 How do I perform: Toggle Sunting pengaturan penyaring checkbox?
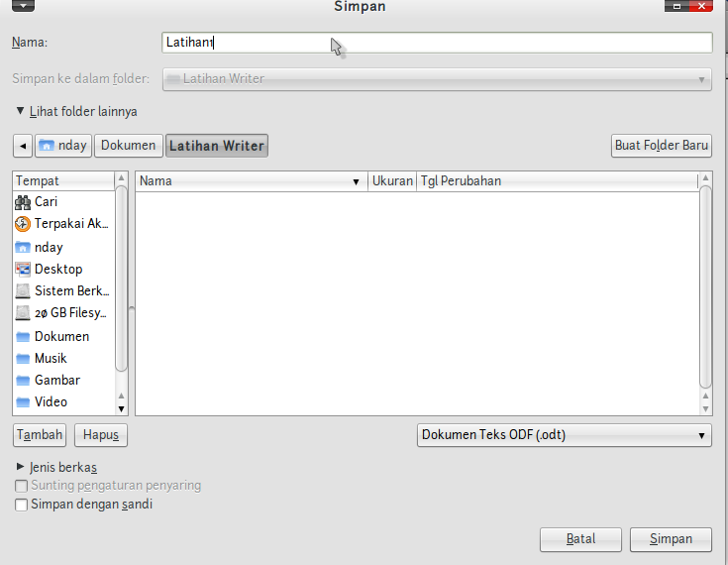coord(21,486)
